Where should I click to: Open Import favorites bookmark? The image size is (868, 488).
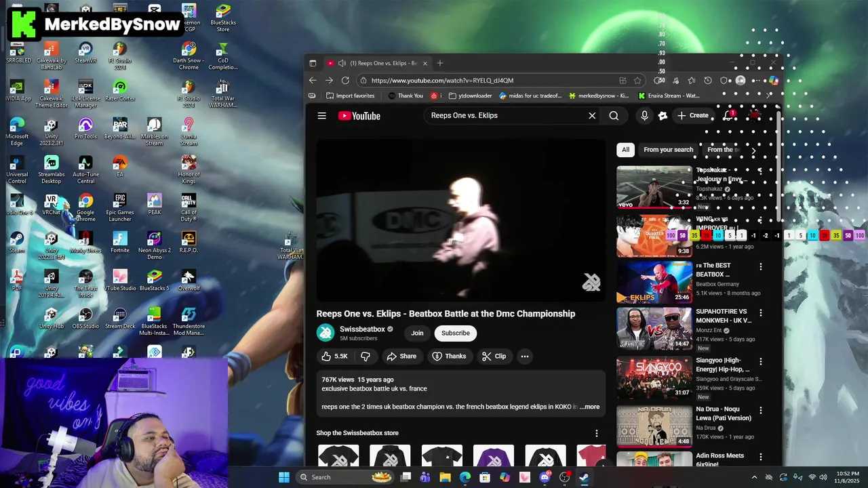[x=350, y=96]
